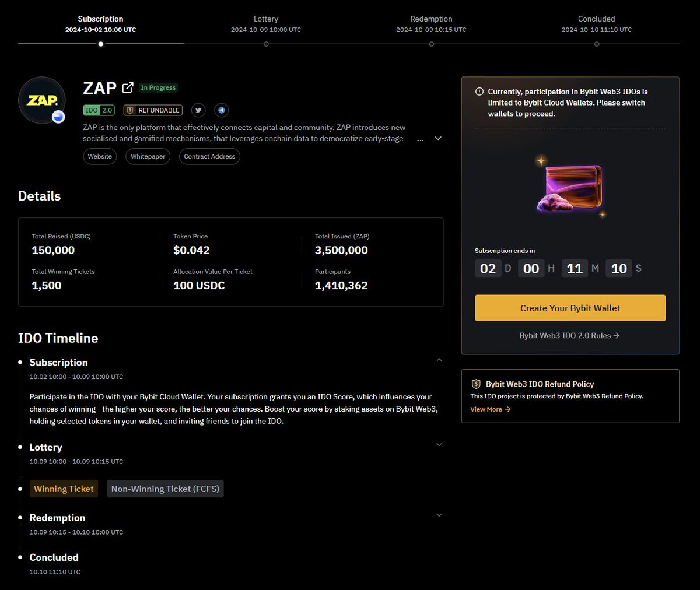Select the Winning Ticket tab
700x590 pixels.
point(64,489)
